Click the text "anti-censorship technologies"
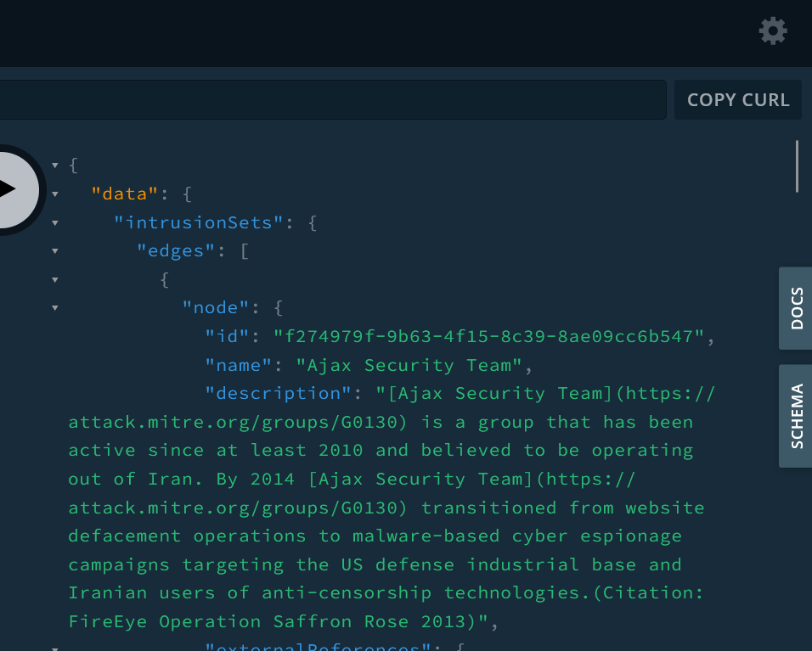The image size is (812, 651). (421, 593)
